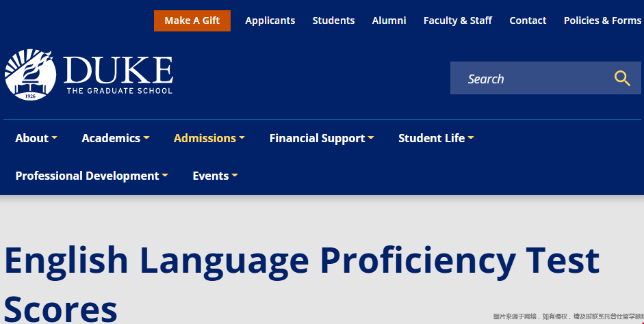Open the Events dropdown caret
Screen dimensions: 644x324
point(235,175)
